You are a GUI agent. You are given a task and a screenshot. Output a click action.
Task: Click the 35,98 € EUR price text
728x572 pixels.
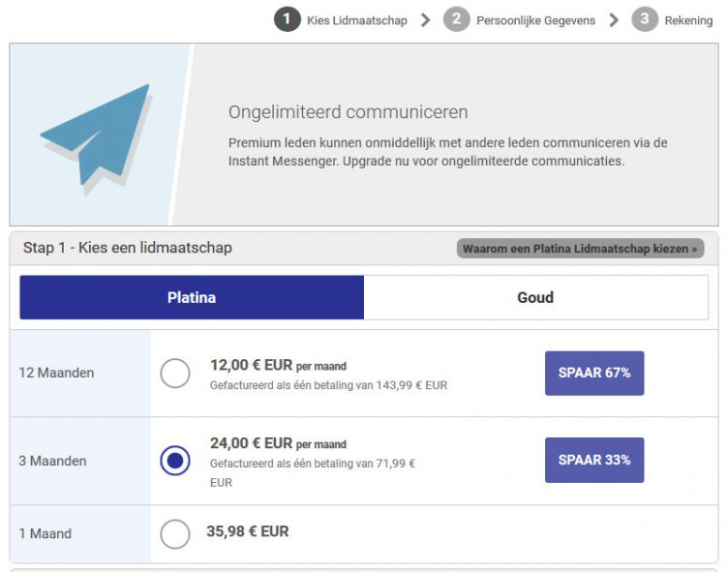(247, 531)
